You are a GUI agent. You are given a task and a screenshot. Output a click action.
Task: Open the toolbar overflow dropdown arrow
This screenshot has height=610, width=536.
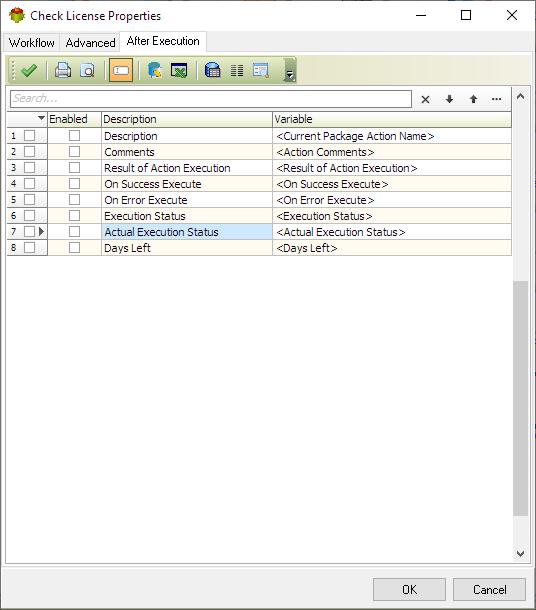coord(290,73)
